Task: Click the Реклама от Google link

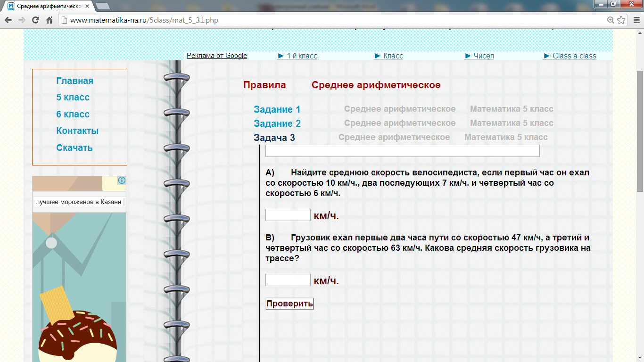Action: (x=217, y=56)
